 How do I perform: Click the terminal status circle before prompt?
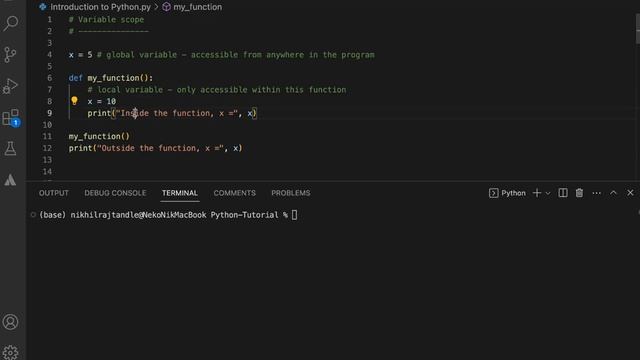click(33, 215)
